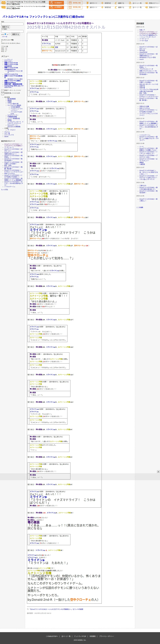Open トップページ in the menu
Screen dimensions: 160x644
8,59
